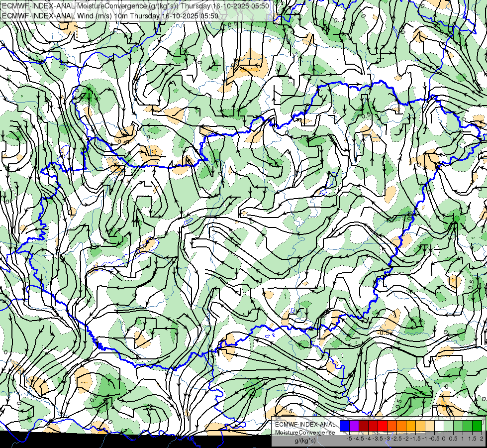Pick bright red swatch between -3.5 and -3
This screenshot has height=448, width=487.
(x=383, y=426)
